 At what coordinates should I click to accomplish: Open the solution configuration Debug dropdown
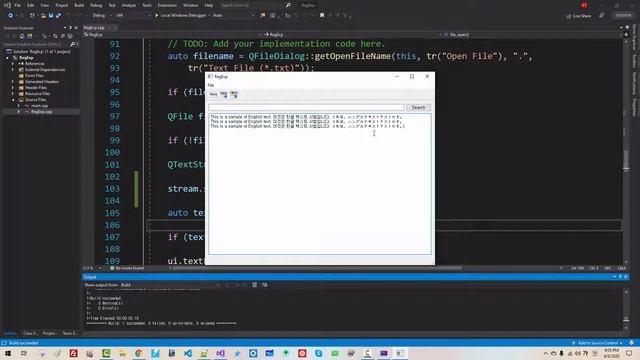102,16
